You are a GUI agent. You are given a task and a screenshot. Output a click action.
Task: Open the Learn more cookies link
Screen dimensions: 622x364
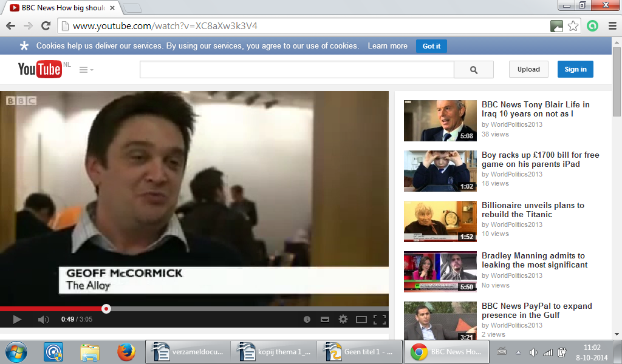pos(388,46)
